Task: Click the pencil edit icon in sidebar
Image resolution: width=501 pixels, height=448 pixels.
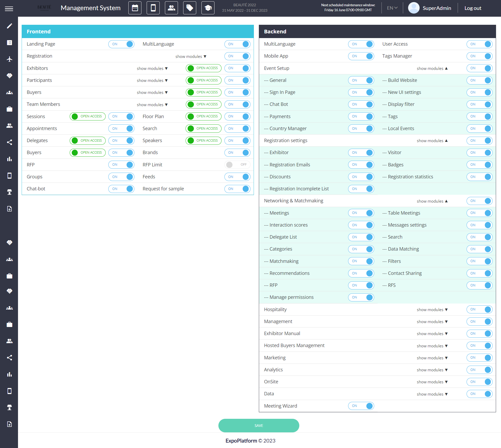Action: coord(9,26)
